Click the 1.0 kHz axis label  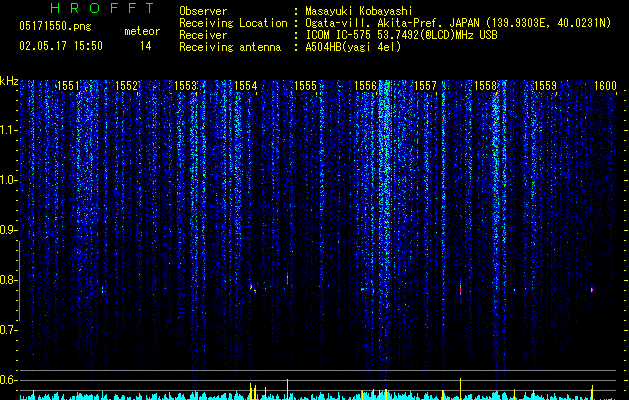pyautogui.click(x=8, y=180)
